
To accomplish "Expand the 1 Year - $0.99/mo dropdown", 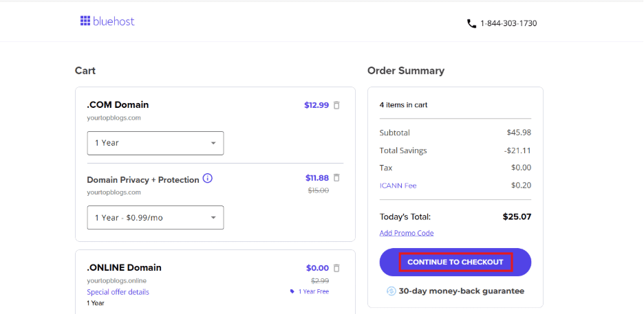I will click(155, 217).
